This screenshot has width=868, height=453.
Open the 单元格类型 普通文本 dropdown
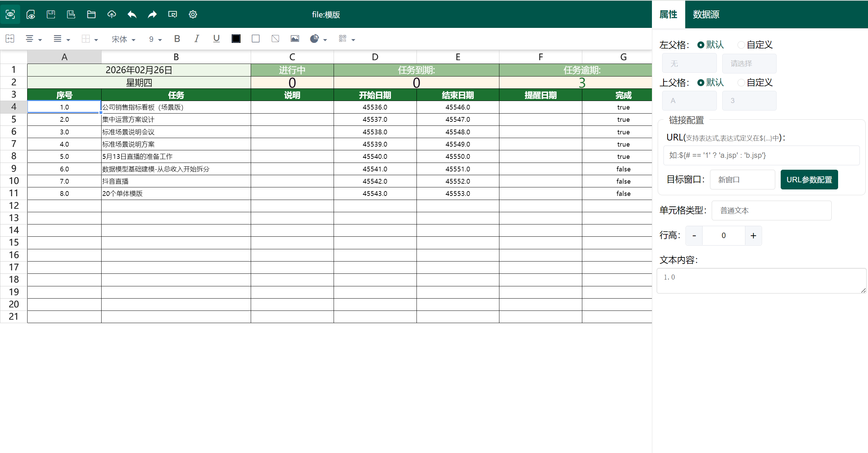[x=771, y=211]
